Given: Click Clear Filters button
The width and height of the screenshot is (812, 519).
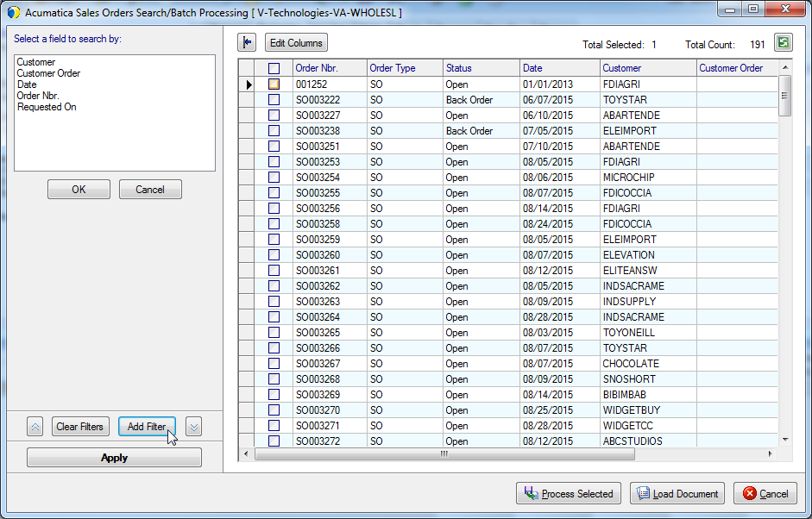Looking at the screenshot, I should [x=80, y=427].
